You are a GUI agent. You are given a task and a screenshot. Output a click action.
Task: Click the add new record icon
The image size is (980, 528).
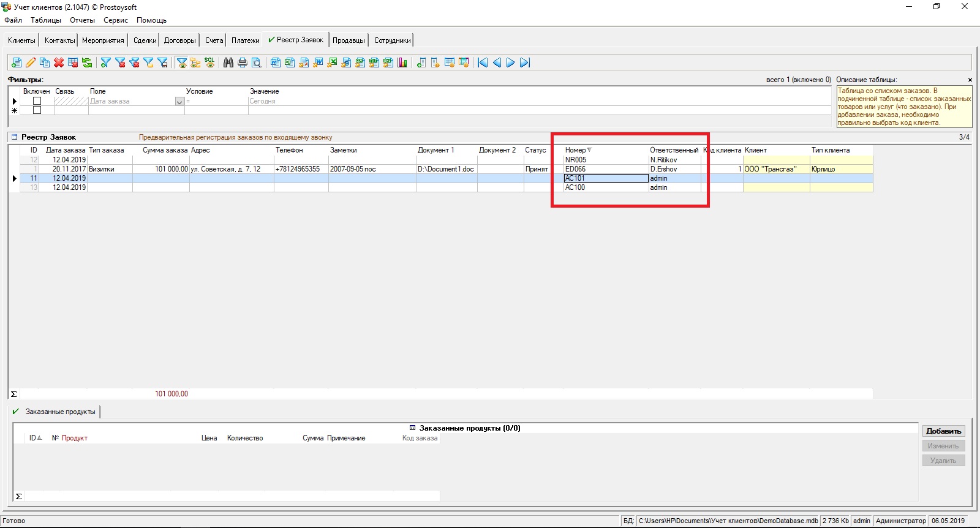click(x=17, y=62)
